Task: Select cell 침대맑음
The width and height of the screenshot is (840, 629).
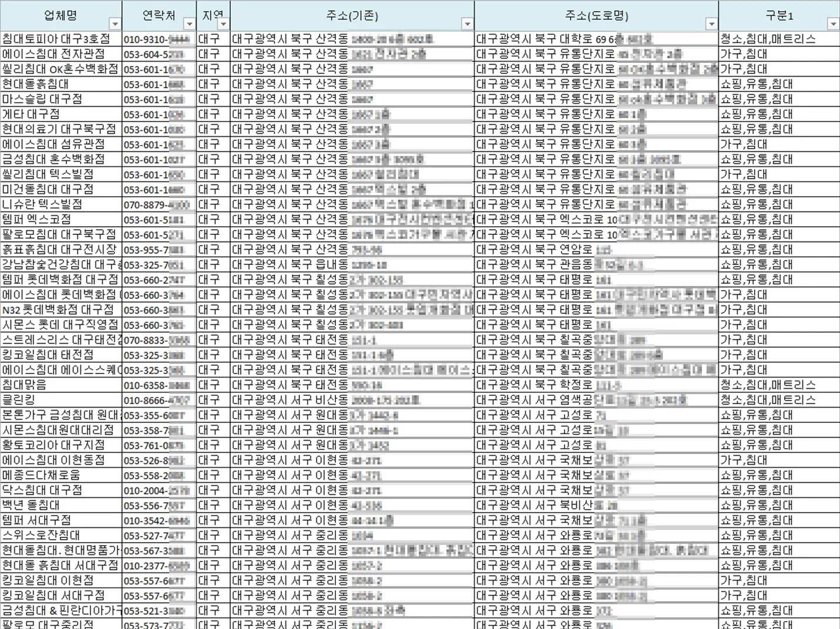Action: tap(61, 385)
